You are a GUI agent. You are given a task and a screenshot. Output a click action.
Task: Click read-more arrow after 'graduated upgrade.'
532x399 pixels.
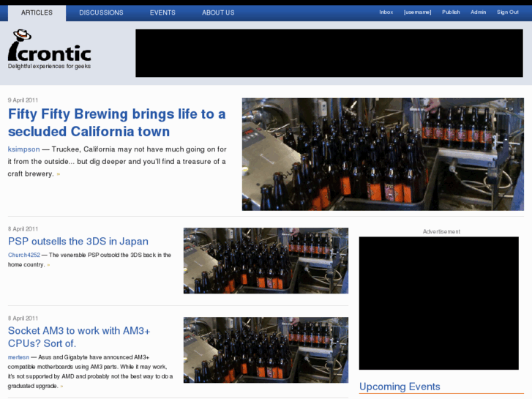pyautogui.click(x=61, y=386)
